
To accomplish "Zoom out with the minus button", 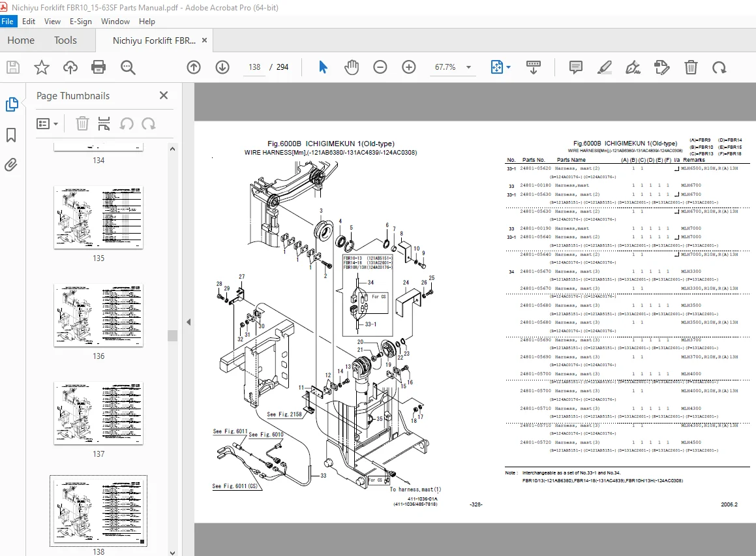I will click(380, 67).
